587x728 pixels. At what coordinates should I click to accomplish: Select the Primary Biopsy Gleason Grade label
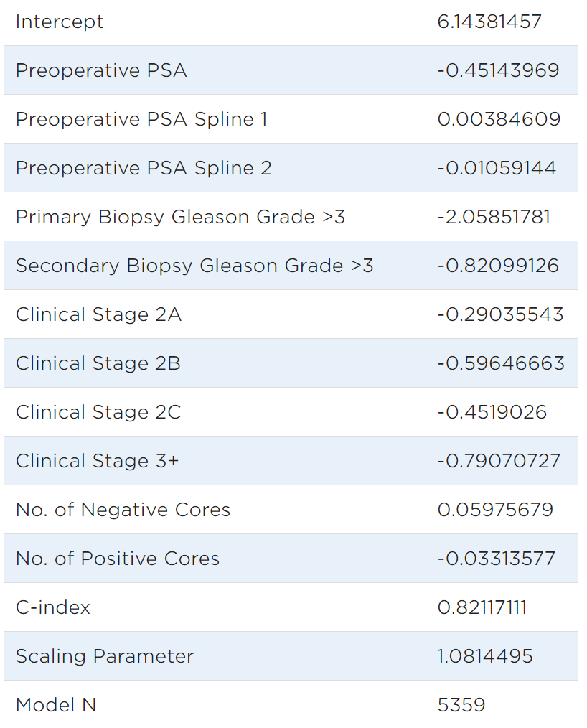click(x=180, y=217)
